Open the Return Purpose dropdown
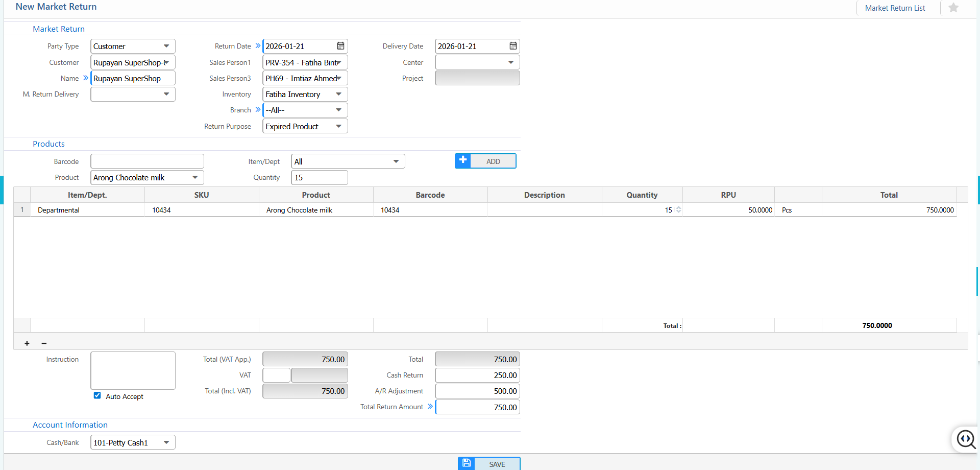This screenshot has height=470, width=980. pyautogui.click(x=338, y=126)
